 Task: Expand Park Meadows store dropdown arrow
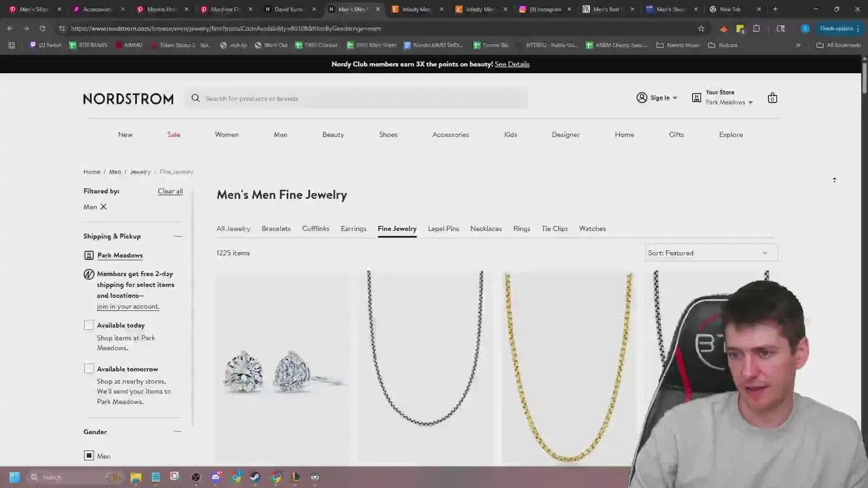(x=750, y=103)
